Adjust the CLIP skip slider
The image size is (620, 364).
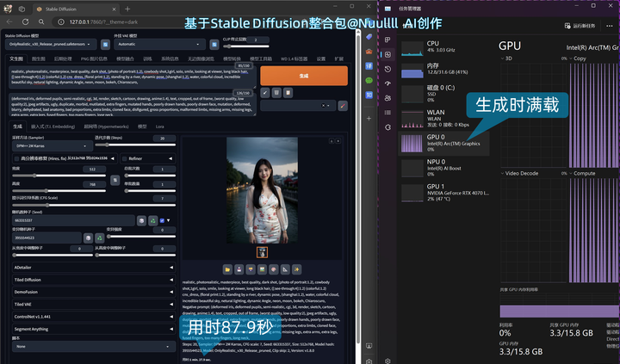(246, 46)
